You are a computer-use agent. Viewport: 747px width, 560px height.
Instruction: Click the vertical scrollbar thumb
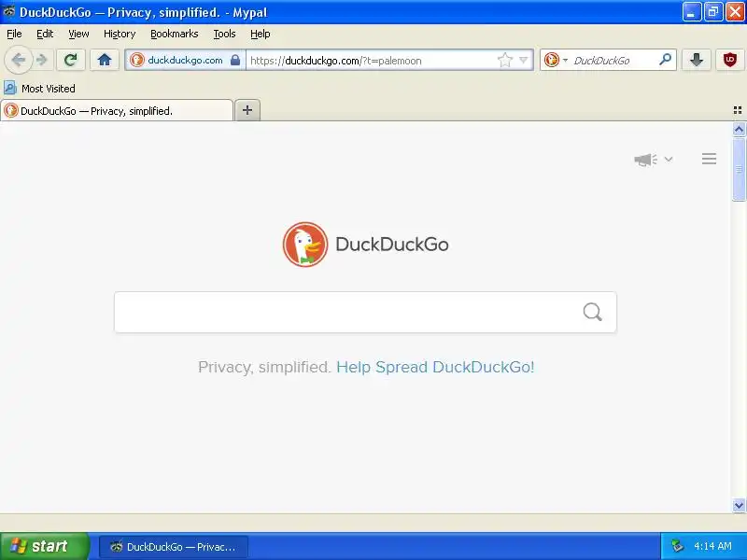[739, 169]
